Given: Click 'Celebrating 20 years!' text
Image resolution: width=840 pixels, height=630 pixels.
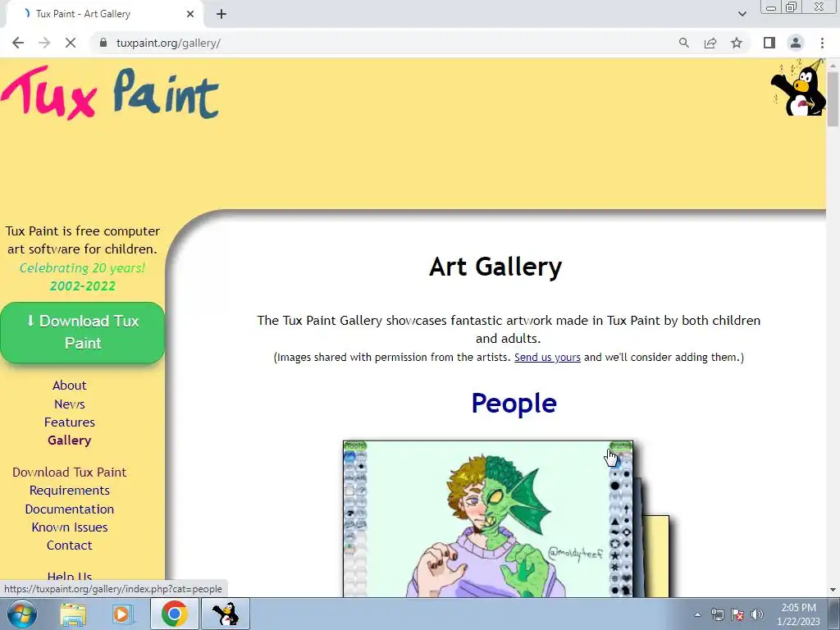Looking at the screenshot, I should pos(82,268).
